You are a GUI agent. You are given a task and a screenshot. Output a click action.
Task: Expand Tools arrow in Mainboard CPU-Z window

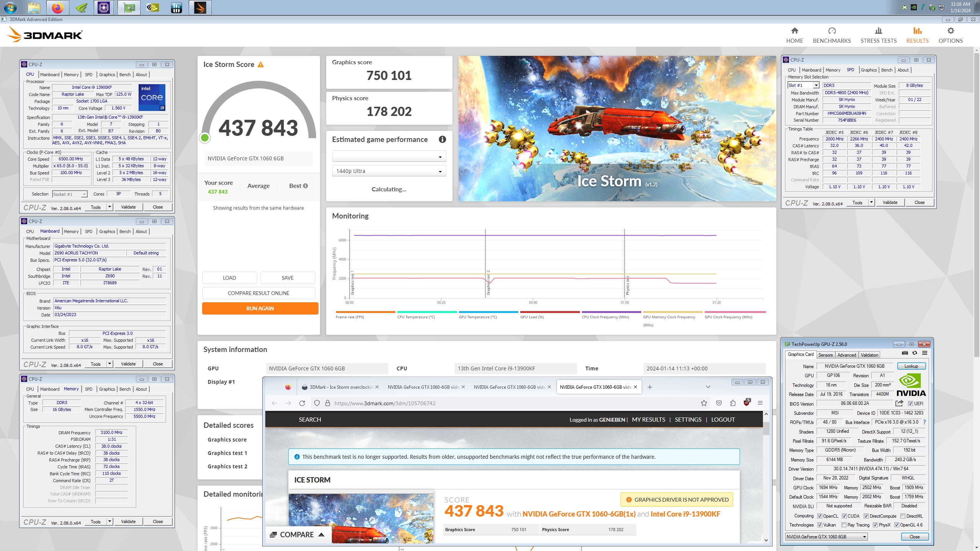click(109, 364)
